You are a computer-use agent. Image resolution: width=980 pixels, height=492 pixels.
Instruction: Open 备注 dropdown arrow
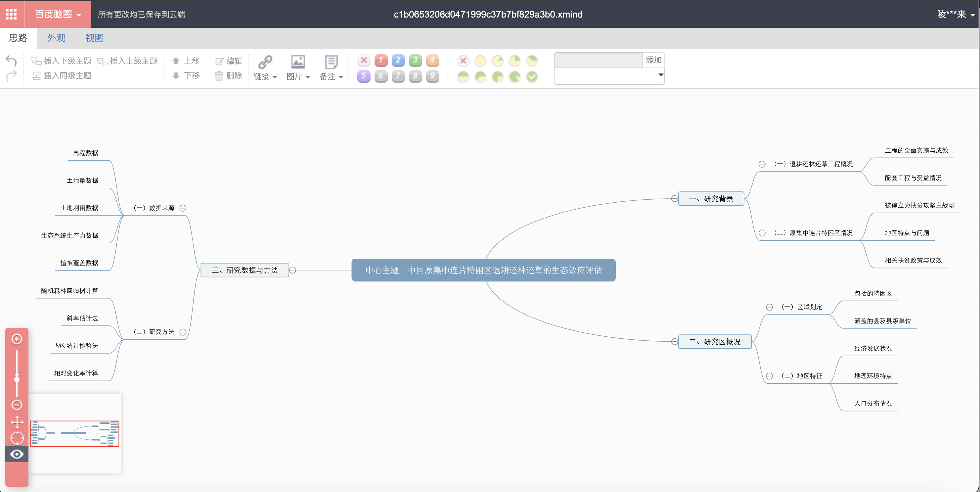[x=340, y=77]
